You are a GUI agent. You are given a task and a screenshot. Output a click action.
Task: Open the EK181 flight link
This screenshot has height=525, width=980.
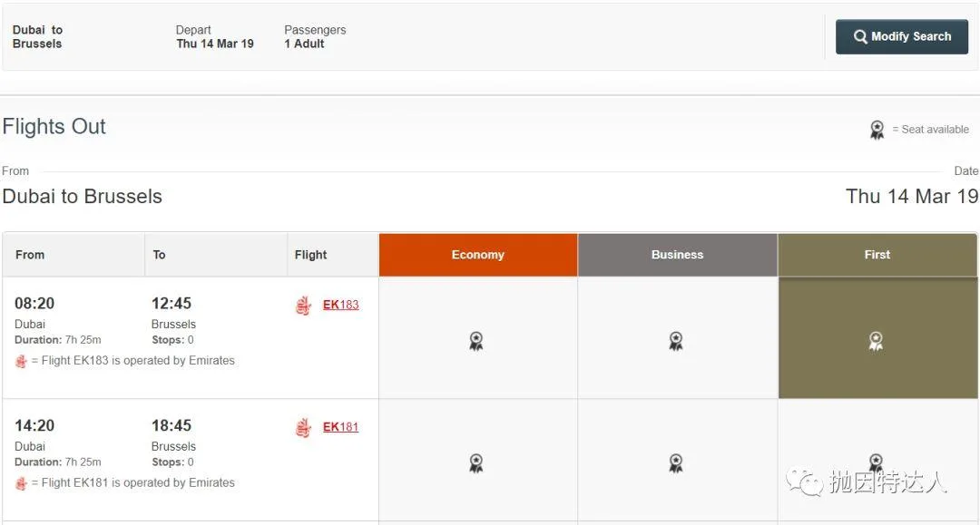point(340,427)
